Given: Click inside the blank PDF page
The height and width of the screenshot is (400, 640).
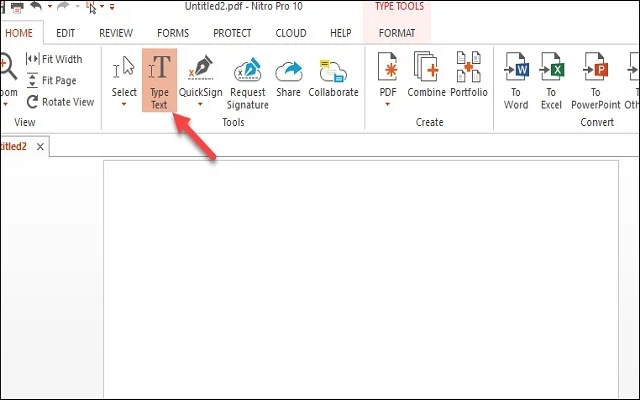Looking at the screenshot, I should point(361,279).
